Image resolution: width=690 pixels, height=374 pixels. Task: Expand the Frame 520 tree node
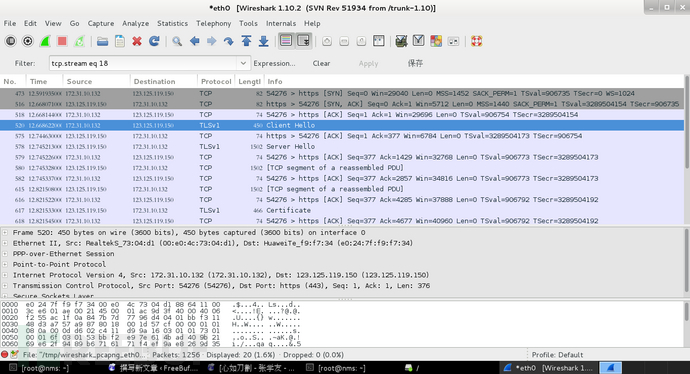[x=5, y=232]
